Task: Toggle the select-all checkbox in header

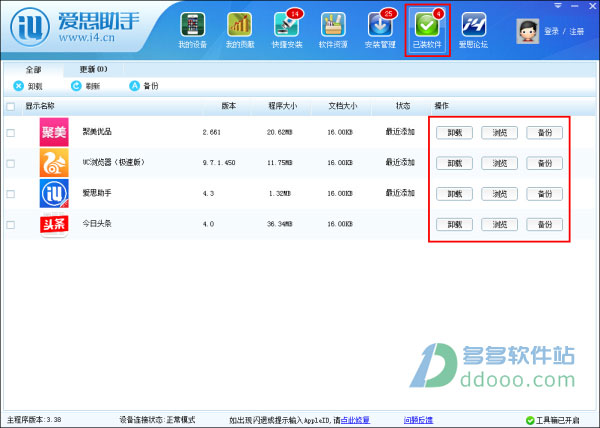Action: click(x=11, y=106)
